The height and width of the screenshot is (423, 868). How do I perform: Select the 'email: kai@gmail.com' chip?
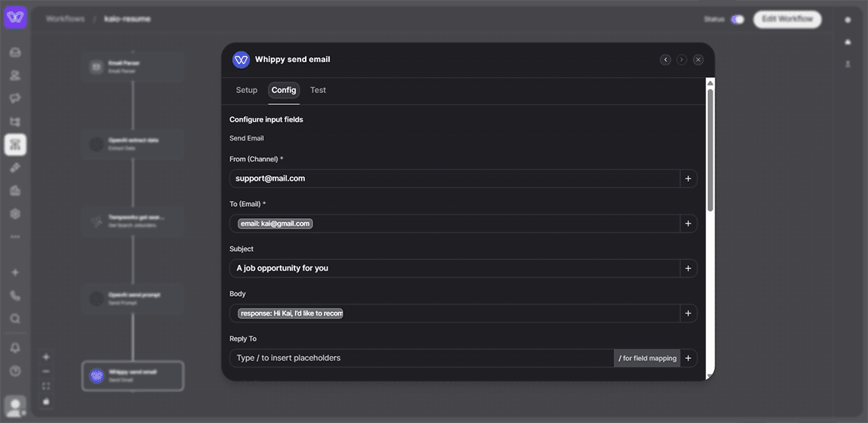pos(275,224)
